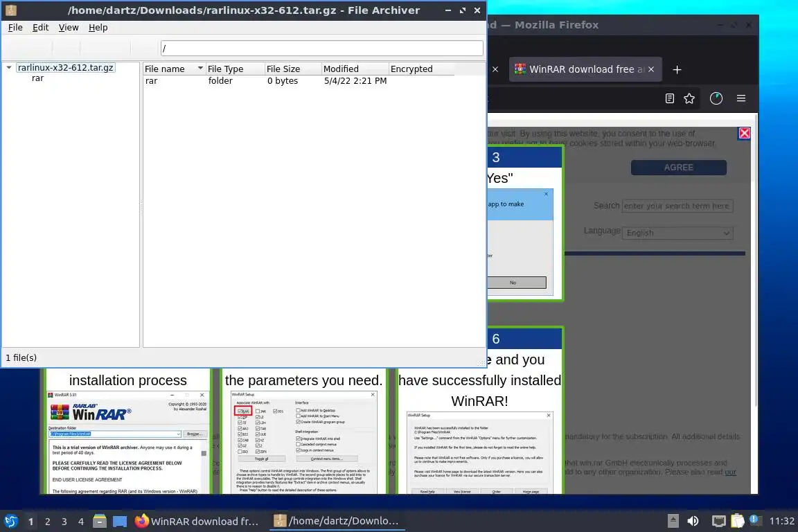Click the File Archiver title bar icon
The height and width of the screenshot is (532, 798).
(x=10, y=10)
